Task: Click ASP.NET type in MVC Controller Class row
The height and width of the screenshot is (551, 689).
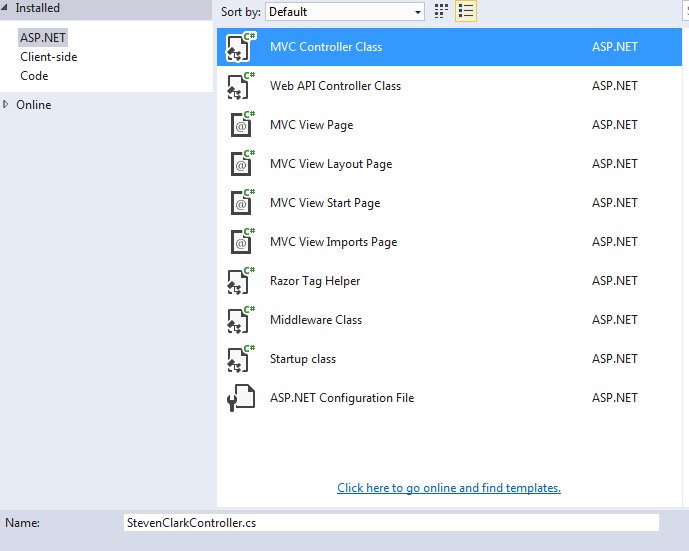Action: (615, 47)
